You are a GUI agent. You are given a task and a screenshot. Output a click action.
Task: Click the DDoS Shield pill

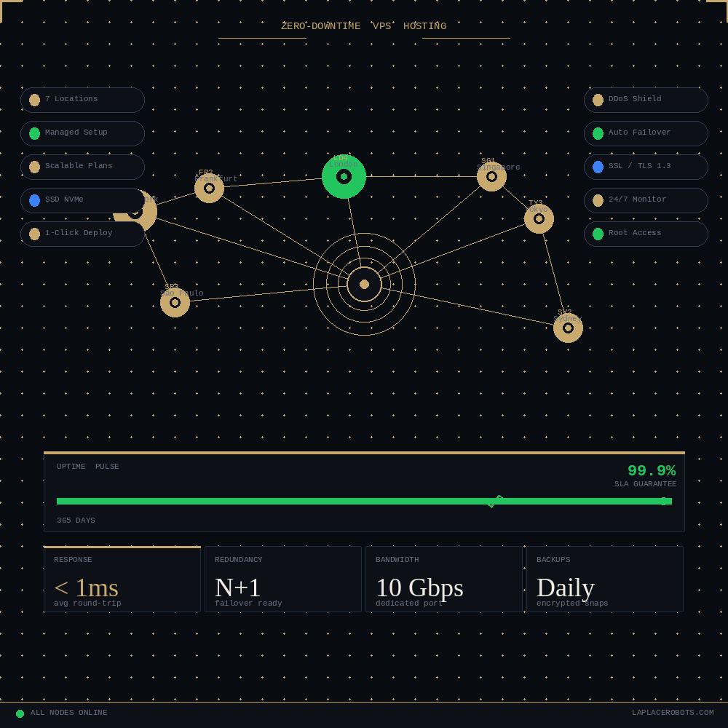[646, 100]
